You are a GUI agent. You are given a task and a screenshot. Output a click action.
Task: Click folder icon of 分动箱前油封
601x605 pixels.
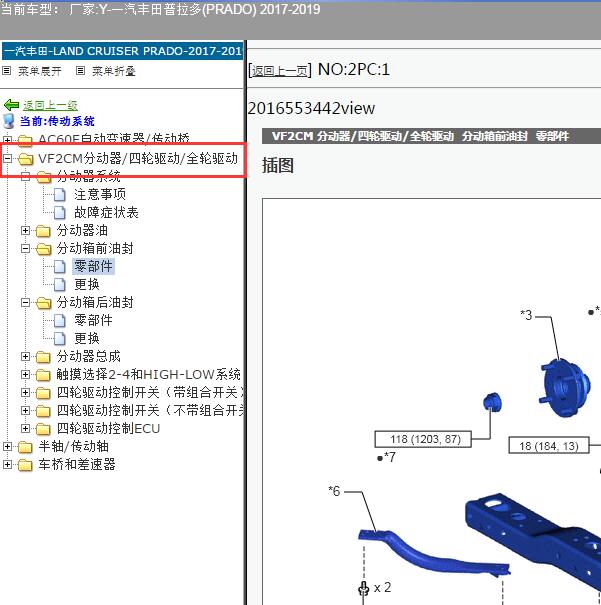pyautogui.click(x=44, y=249)
